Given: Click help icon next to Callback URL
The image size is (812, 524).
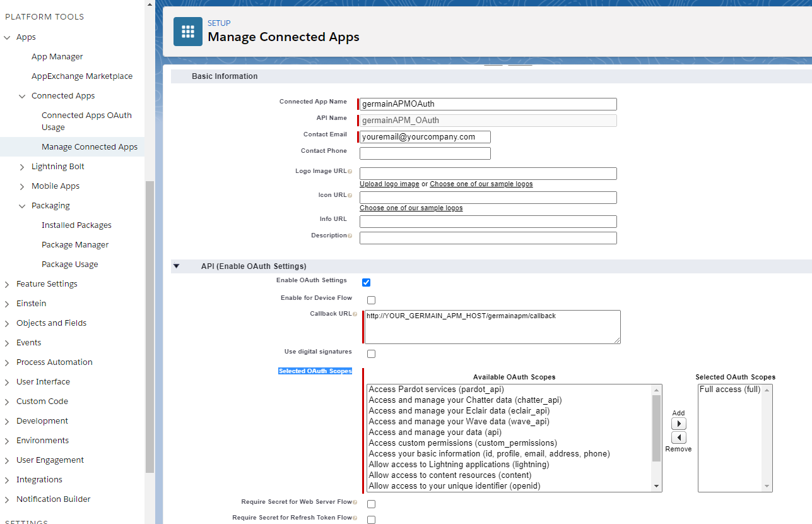Looking at the screenshot, I should click(355, 314).
